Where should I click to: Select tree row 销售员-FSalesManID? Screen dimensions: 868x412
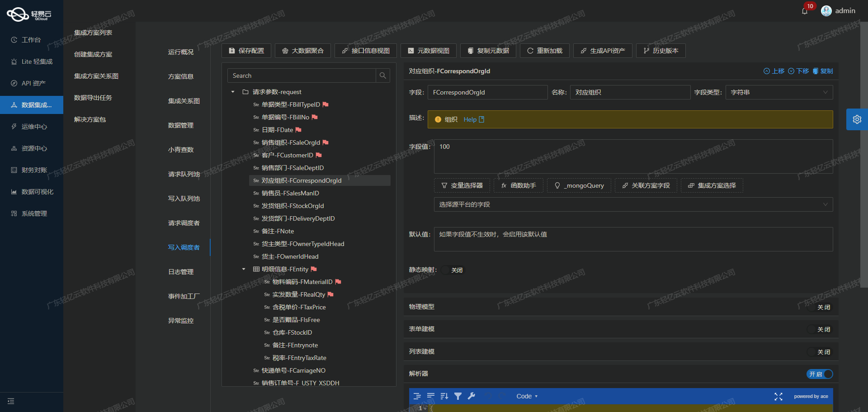pyautogui.click(x=320, y=193)
